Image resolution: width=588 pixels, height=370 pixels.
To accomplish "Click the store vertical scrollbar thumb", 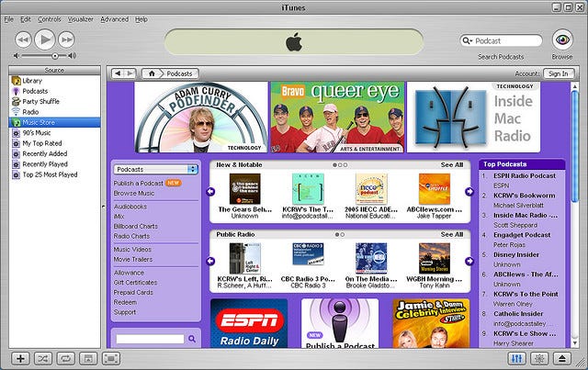I will tap(575, 147).
